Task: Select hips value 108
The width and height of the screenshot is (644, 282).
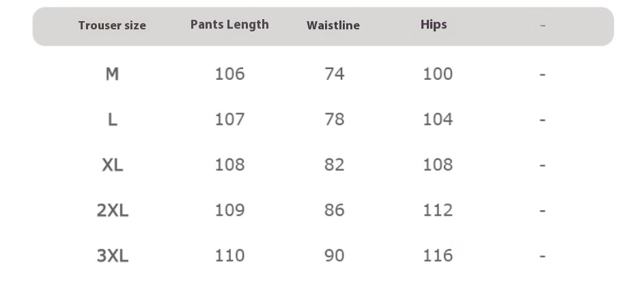Action: 438,165
